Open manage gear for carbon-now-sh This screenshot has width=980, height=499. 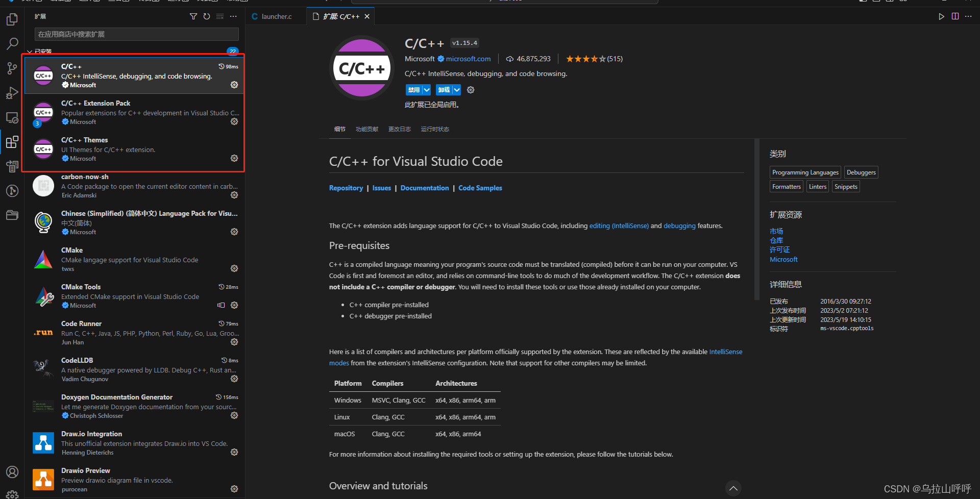point(234,195)
